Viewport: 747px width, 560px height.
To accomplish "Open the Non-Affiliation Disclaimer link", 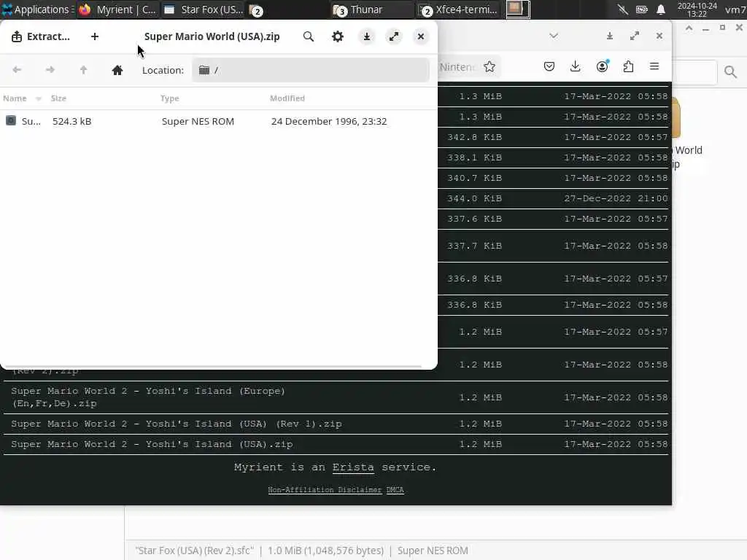I will coord(325,489).
